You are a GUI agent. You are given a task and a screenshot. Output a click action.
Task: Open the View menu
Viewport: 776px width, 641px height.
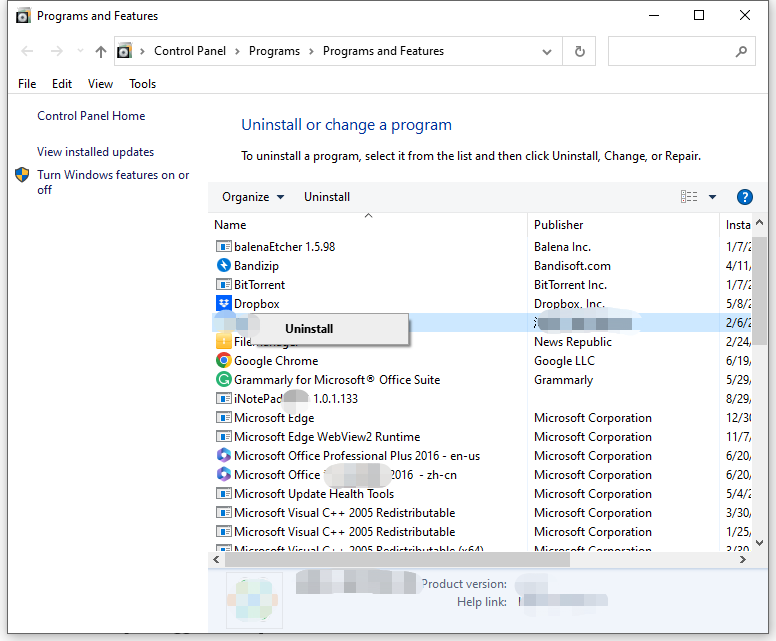[x=100, y=84]
